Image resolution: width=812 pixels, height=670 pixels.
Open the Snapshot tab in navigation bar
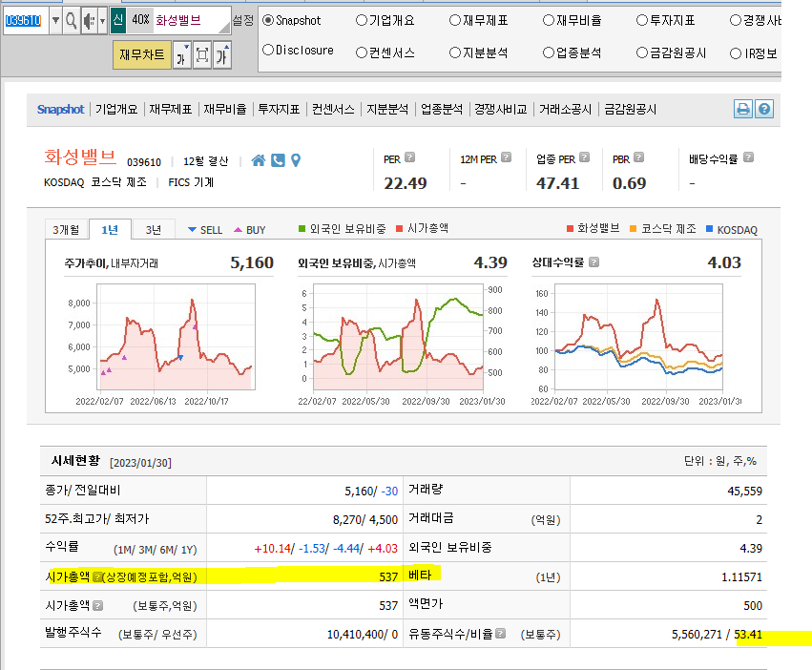tap(60, 110)
